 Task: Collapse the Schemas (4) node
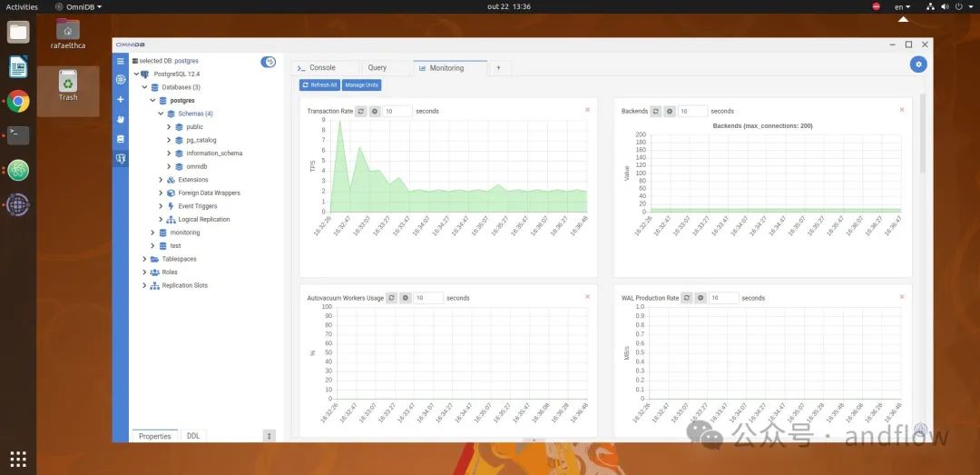(x=161, y=114)
